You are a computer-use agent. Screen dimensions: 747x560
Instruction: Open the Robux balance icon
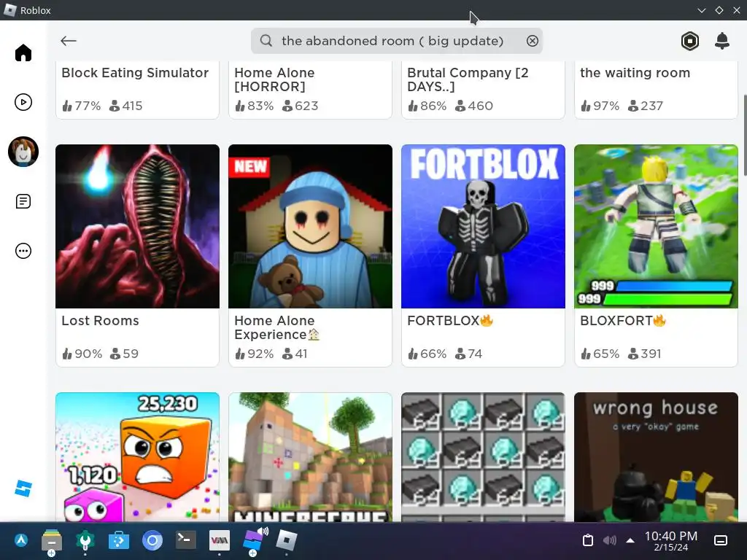[690, 41]
